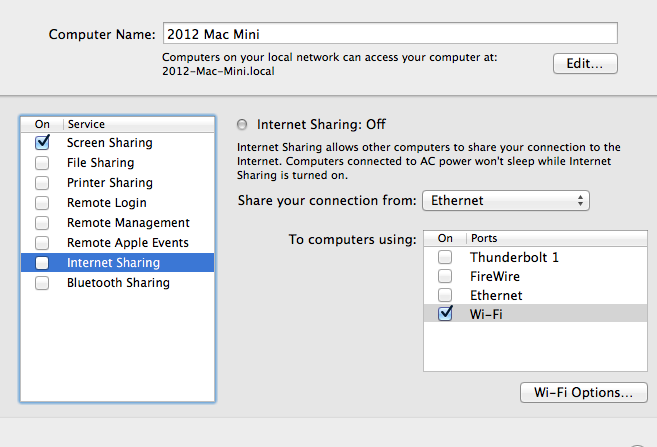Select the Bluetooth Sharing service row

[117, 283]
